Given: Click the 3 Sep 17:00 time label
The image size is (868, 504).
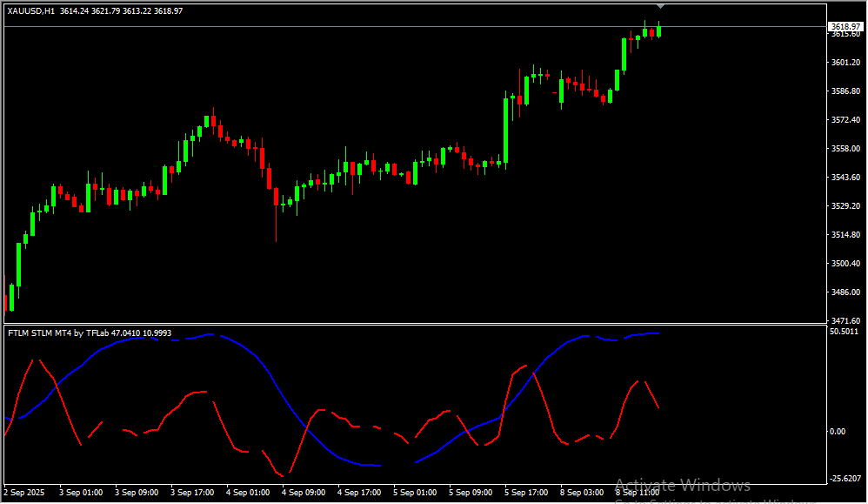Looking at the screenshot, I should (x=193, y=493).
